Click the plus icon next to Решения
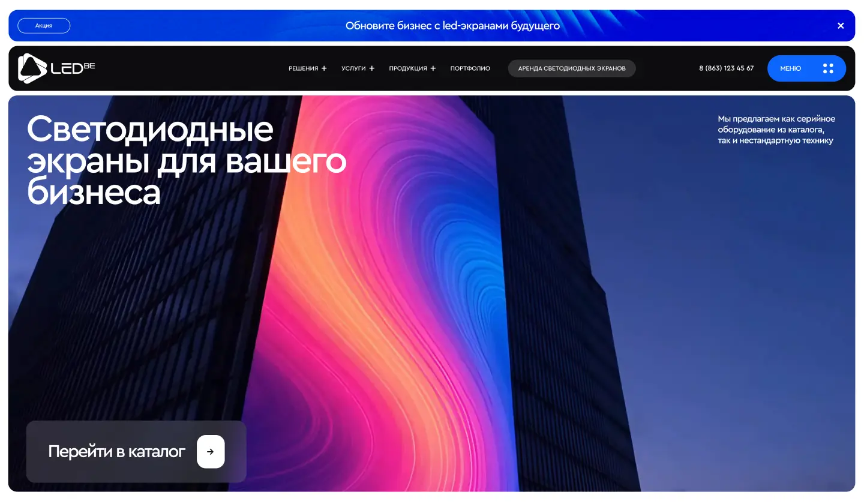 pos(324,68)
